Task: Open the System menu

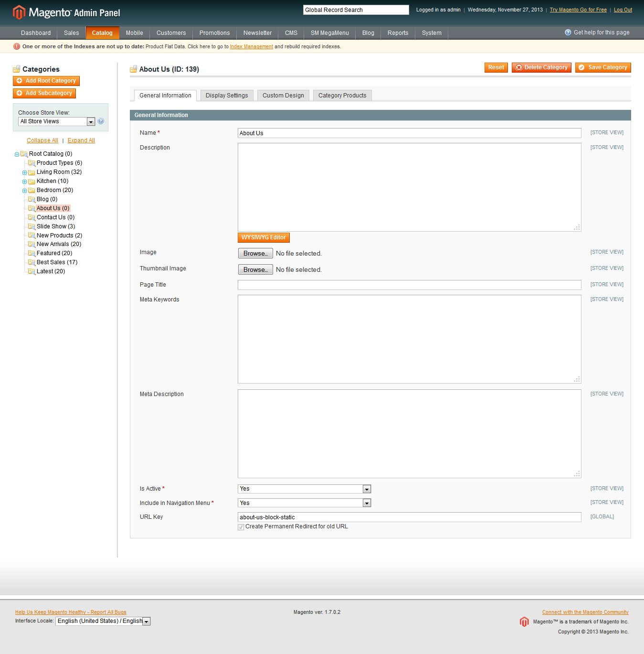Action: pos(432,33)
